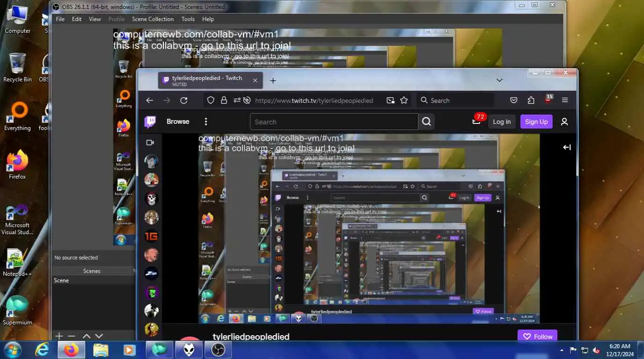Open the taskbar clock showing 6:20 AM

pos(620,350)
